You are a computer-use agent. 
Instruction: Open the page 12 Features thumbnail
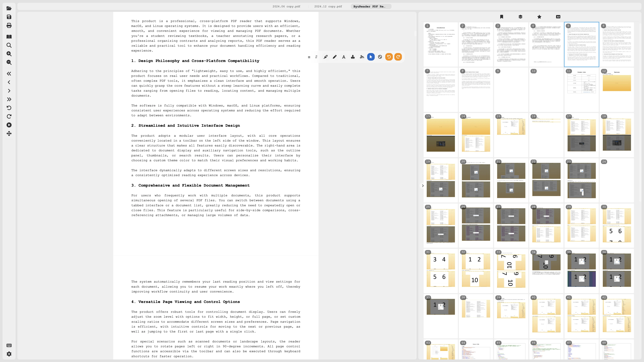pos(617,90)
